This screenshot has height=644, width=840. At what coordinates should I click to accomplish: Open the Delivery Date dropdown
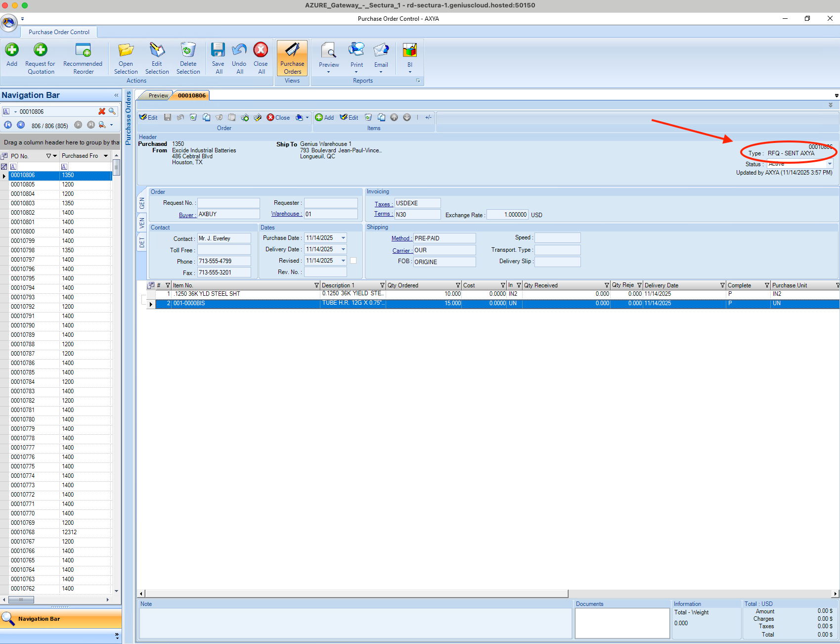pyautogui.click(x=343, y=249)
